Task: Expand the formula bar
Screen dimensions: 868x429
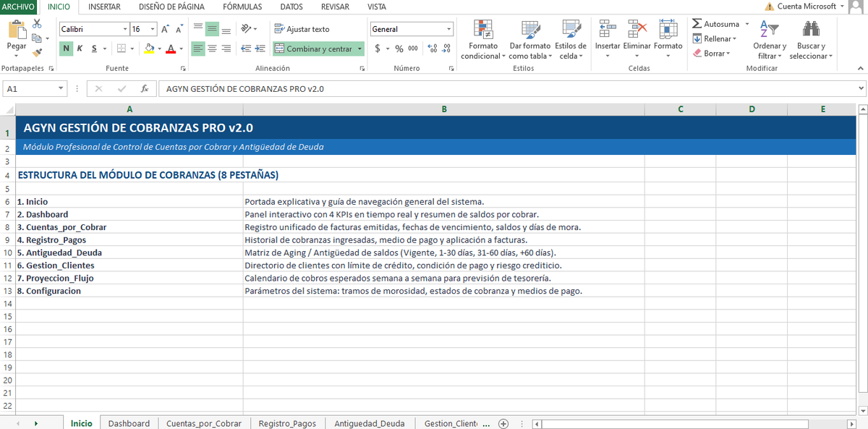Action: [x=861, y=88]
